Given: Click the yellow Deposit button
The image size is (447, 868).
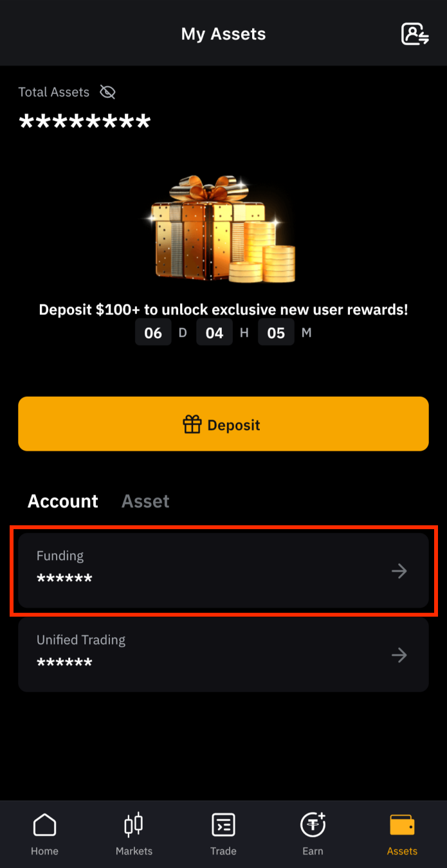Looking at the screenshot, I should pos(223,424).
